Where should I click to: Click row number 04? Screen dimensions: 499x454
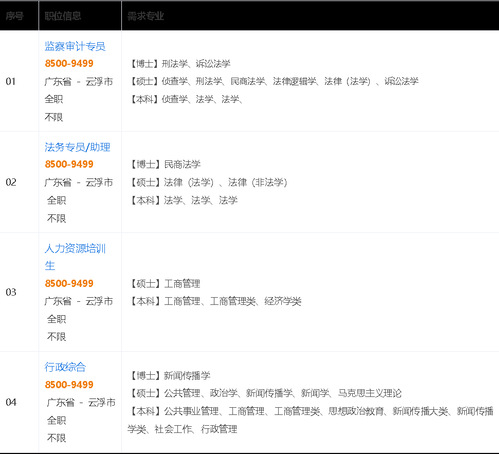pyautogui.click(x=11, y=402)
